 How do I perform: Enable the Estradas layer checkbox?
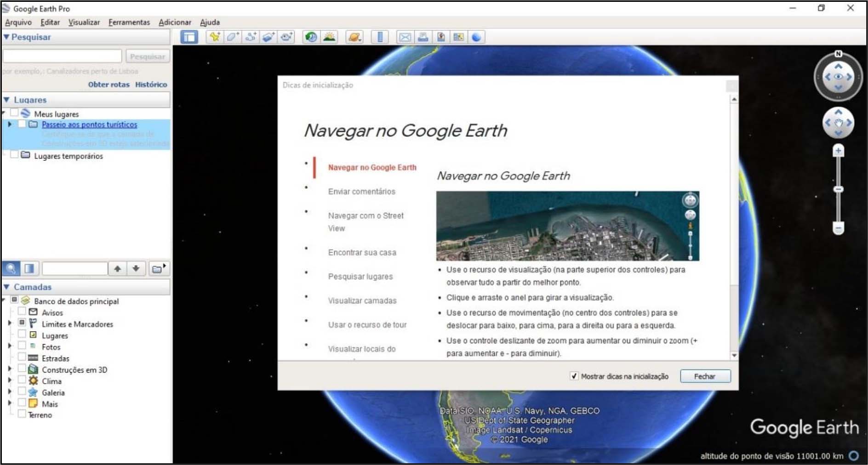(x=22, y=357)
